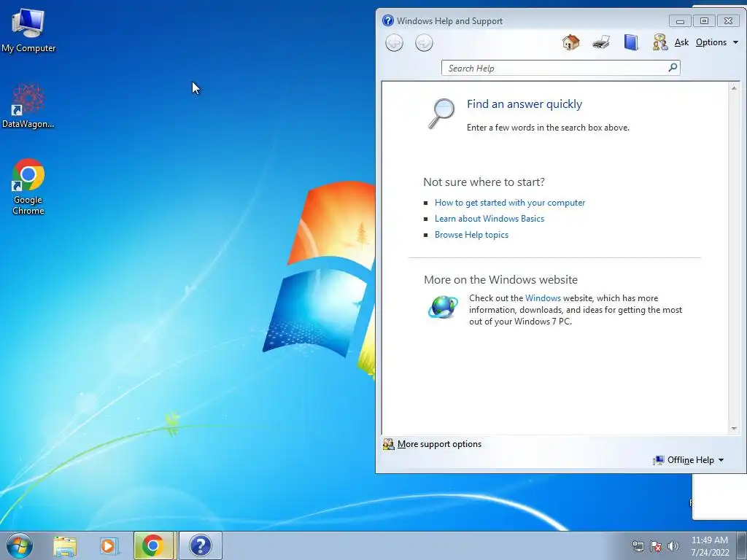Click the More support options people icon

389,444
